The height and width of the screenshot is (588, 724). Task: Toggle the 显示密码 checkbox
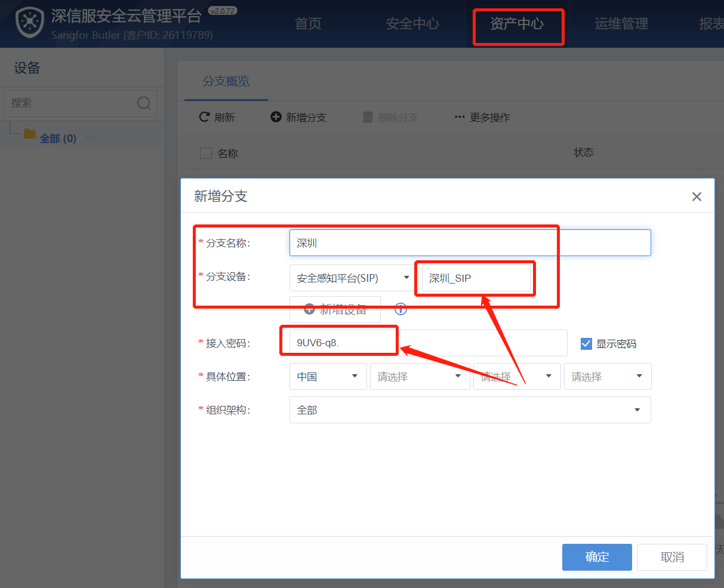coord(586,344)
